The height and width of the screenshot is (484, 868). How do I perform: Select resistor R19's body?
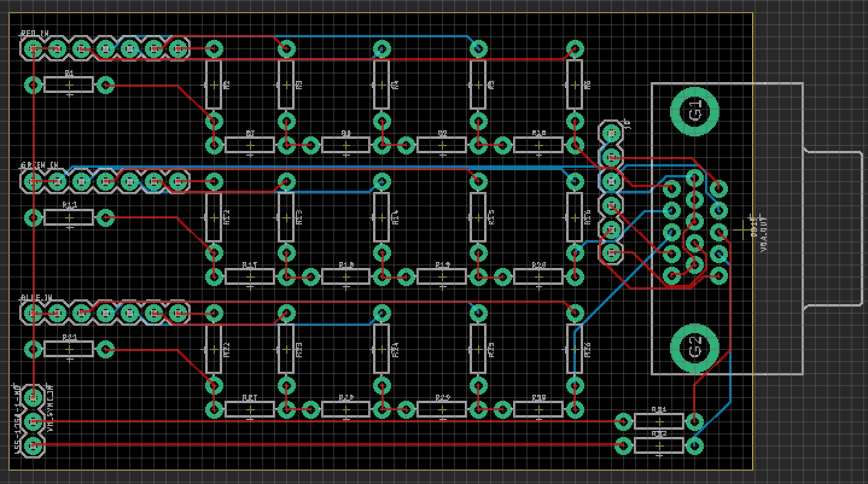click(442, 276)
